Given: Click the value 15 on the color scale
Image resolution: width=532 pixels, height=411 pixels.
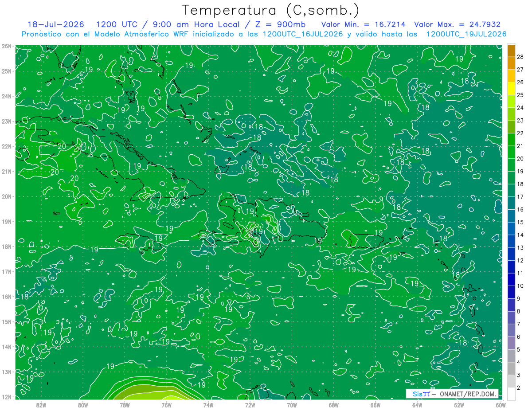Looking at the screenshot, I should tap(520, 222).
